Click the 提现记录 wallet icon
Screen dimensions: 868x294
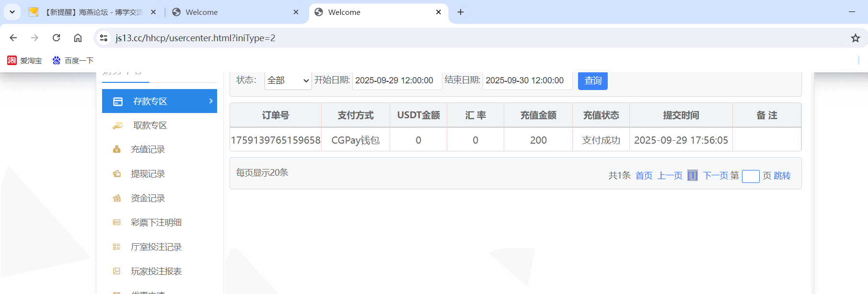[x=116, y=174]
